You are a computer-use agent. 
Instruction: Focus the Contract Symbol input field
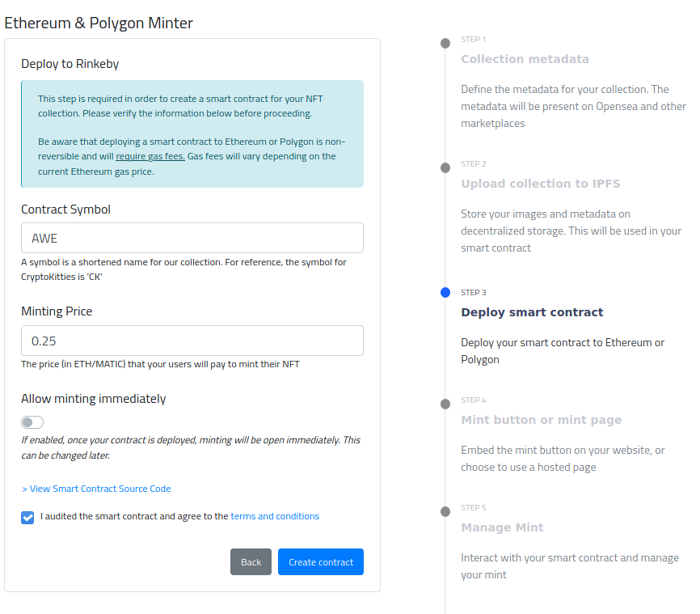[x=192, y=238]
